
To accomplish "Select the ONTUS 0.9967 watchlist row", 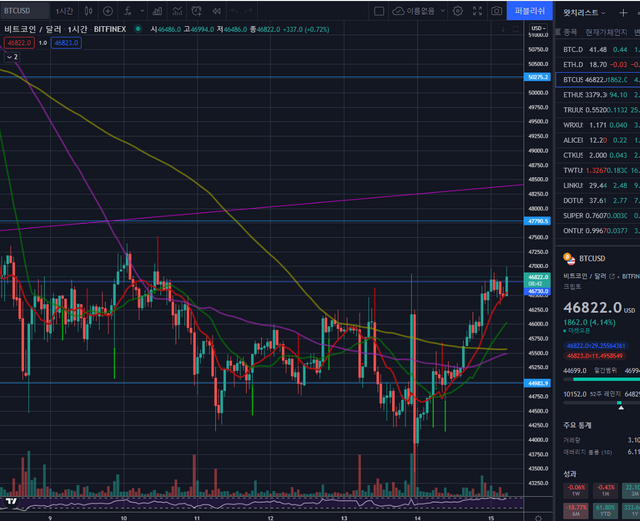I will click(x=598, y=231).
